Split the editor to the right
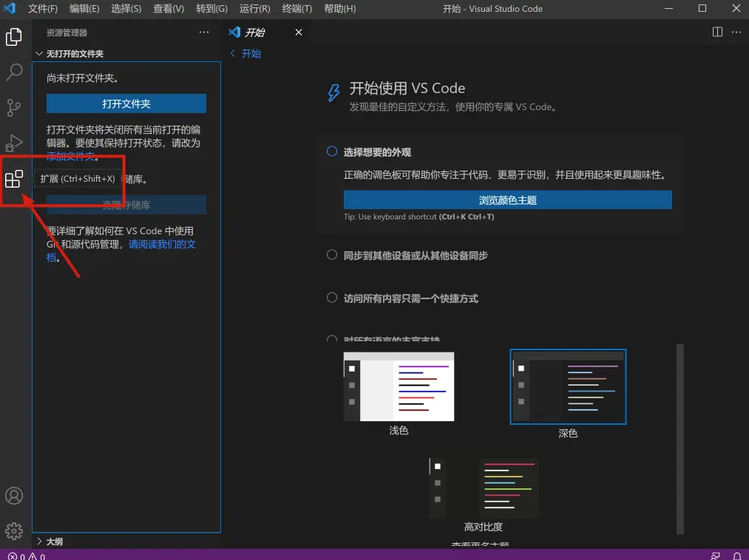 coord(717,32)
